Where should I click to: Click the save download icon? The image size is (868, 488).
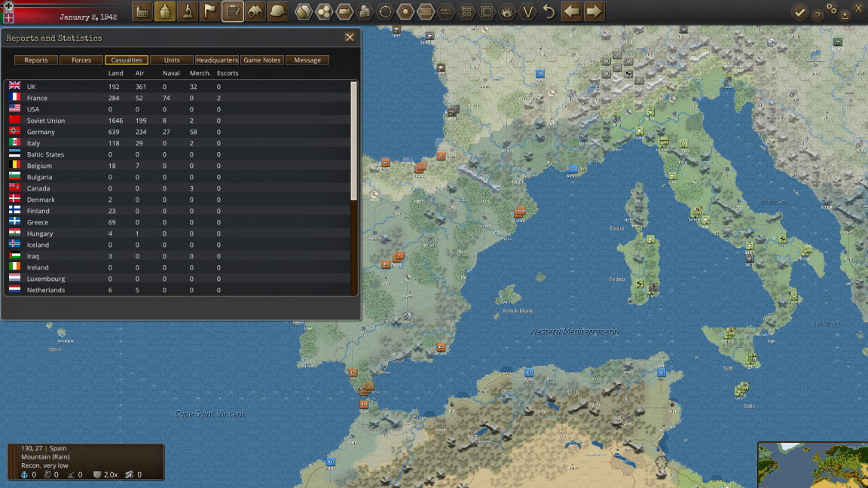845,16
